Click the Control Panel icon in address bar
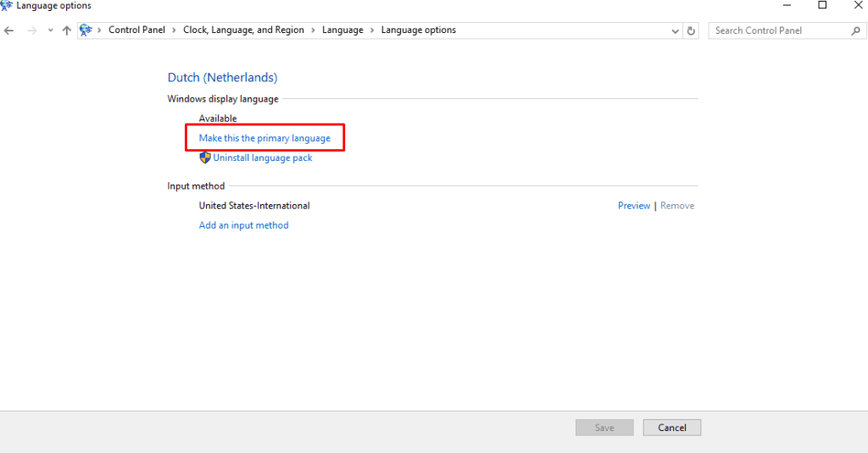The height and width of the screenshot is (453, 868). (x=86, y=30)
